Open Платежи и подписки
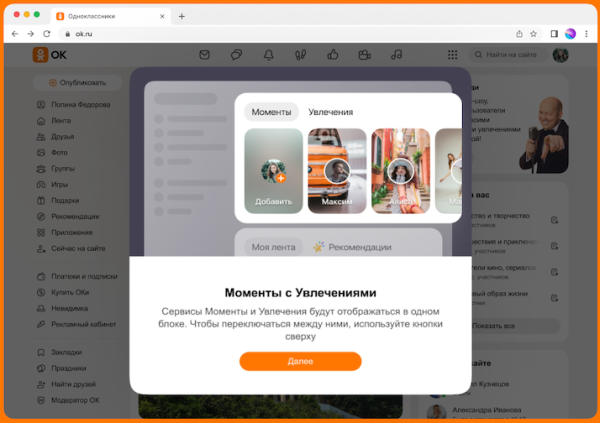The height and width of the screenshot is (423, 600). [77, 276]
